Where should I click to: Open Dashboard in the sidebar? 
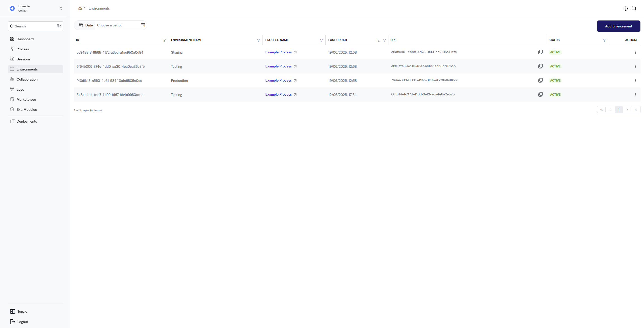(35, 39)
